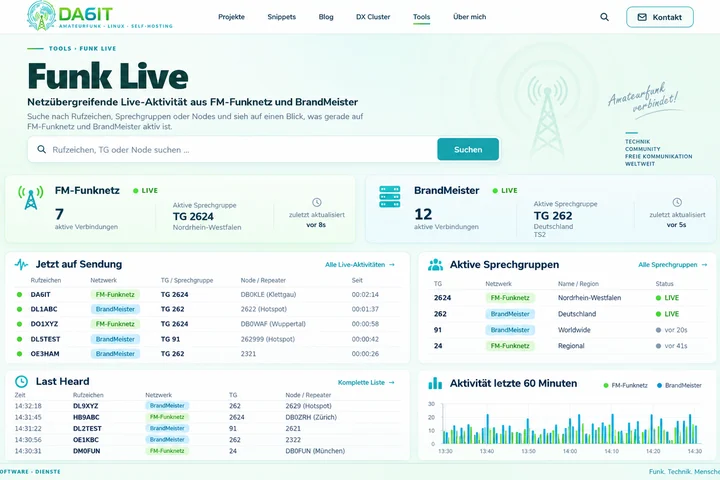The height and width of the screenshot is (480, 720).
Task: Click the green status dot for OE3HAM
Action: pyautogui.click(x=19, y=354)
